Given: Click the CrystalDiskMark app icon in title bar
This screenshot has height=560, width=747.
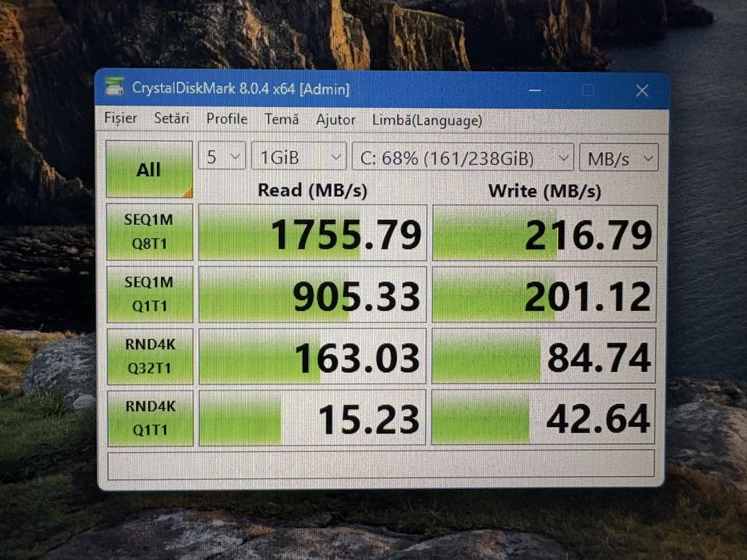Looking at the screenshot, I should (114, 86).
